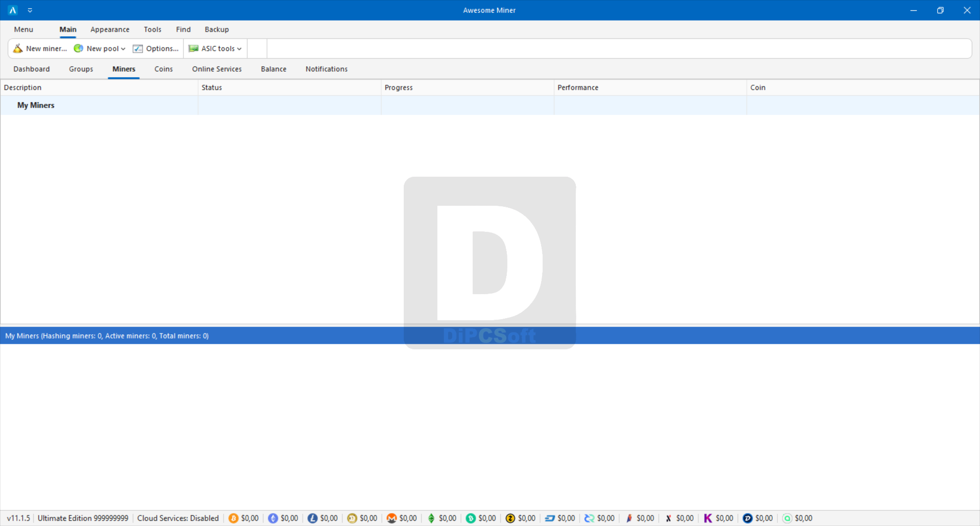Click the New miner toolbar button

(x=40, y=49)
